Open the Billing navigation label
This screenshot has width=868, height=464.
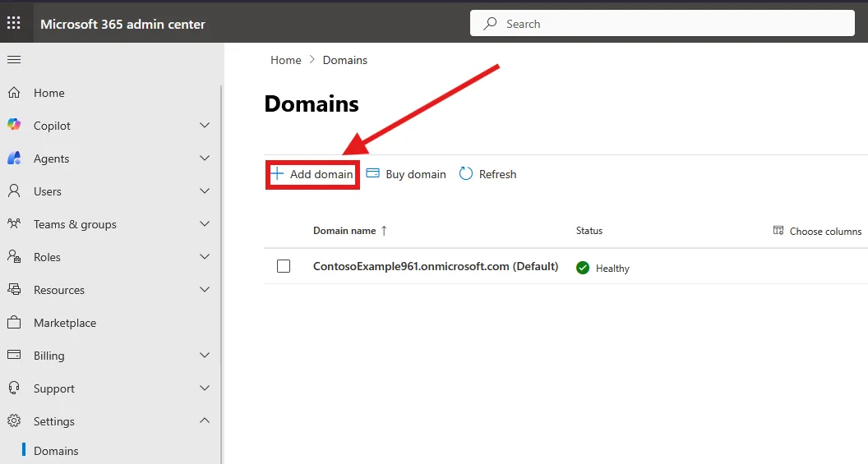click(x=48, y=356)
